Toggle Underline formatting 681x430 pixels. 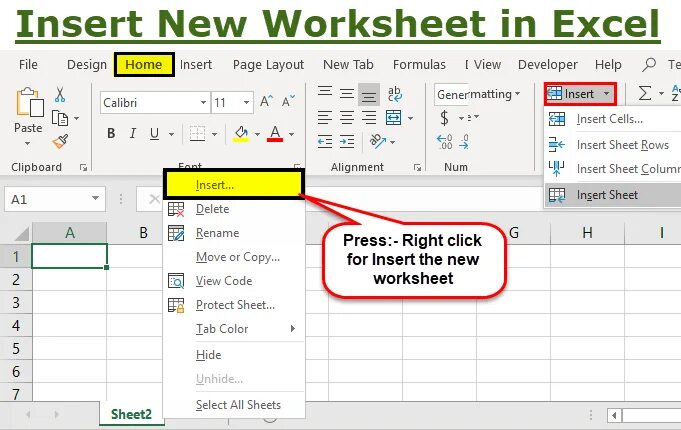154,133
